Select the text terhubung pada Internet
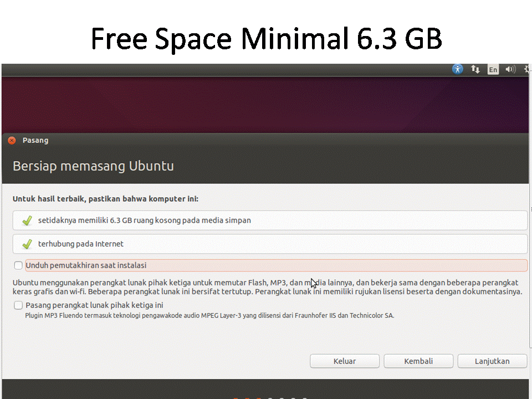 tap(81, 244)
